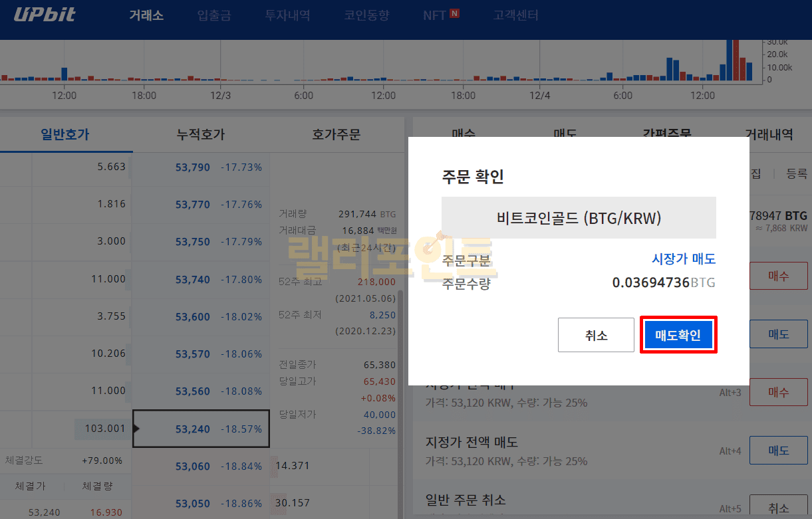Open the 투자내역 menu item
The image size is (812, 519).
point(287,15)
